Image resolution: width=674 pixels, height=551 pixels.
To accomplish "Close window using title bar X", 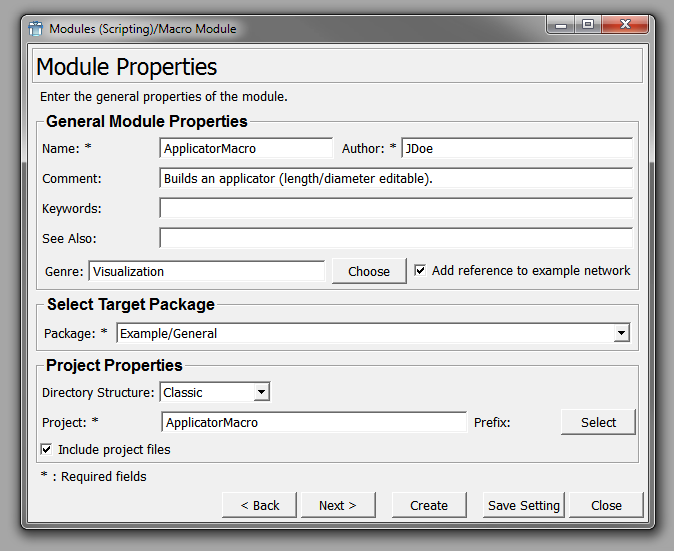I will (626, 26).
